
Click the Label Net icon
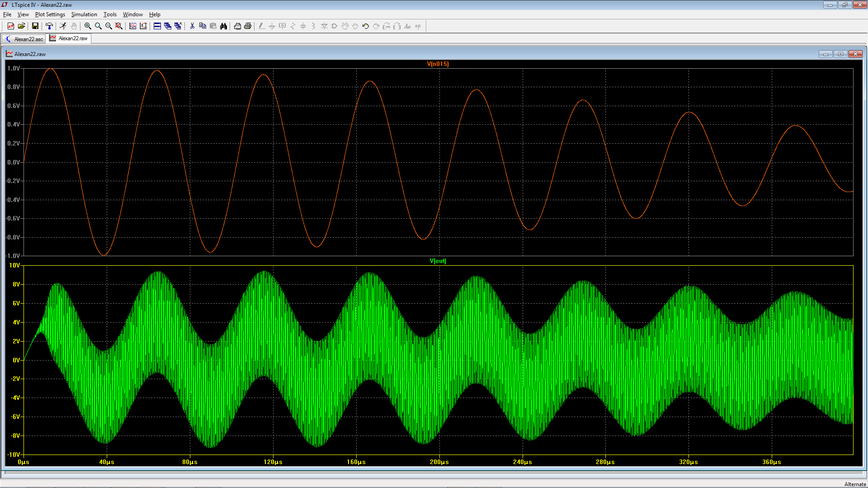tap(283, 26)
